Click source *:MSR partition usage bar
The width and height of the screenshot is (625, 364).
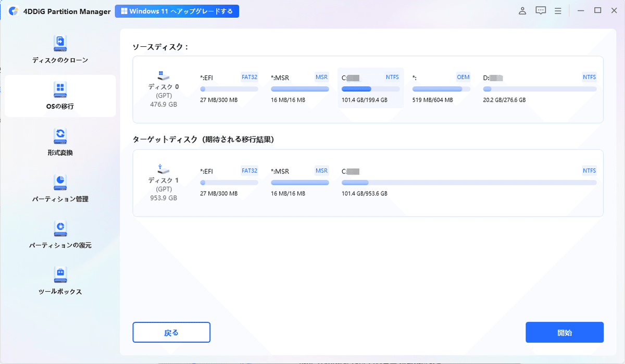[300, 89]
